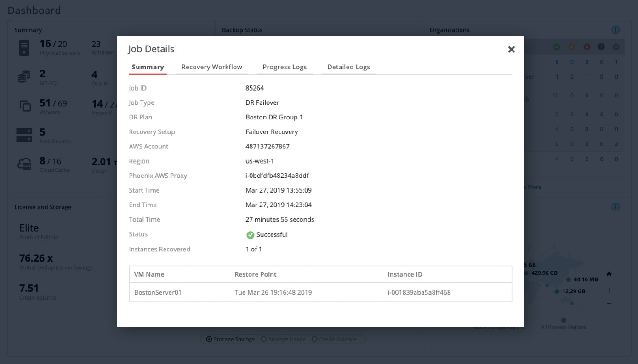Image resolution: width=638 pixels, height=364 pixels.
Task: Click the 429.96 GB storage region marker
Action: [526, 273]
